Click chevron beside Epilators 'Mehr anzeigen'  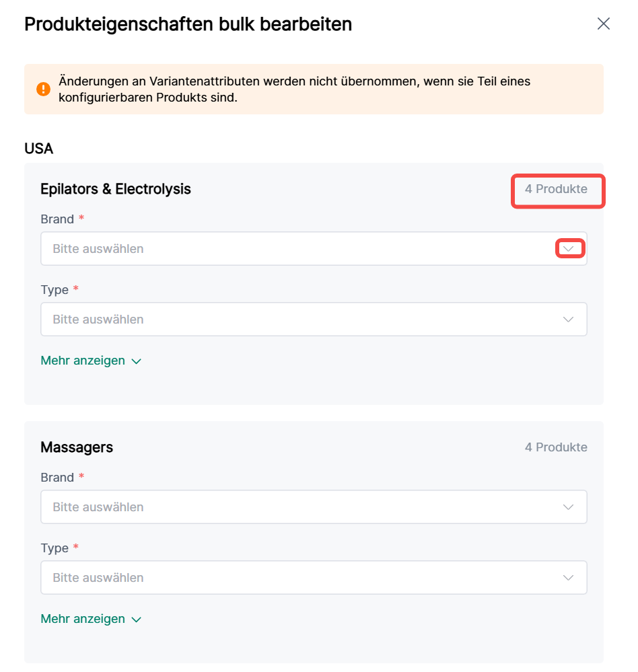(x=137, y=361)
